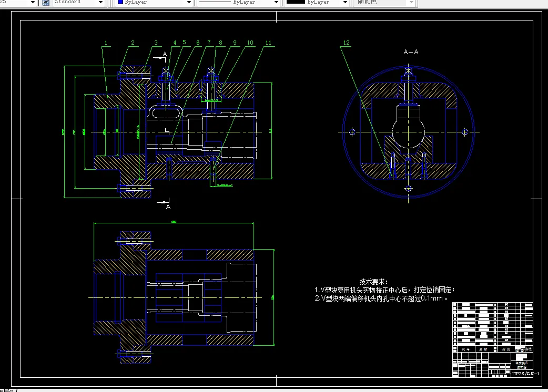Select part balloon number 9
Image resolution: width=548 pixels, height=392 pixels.
coord(235,43)
